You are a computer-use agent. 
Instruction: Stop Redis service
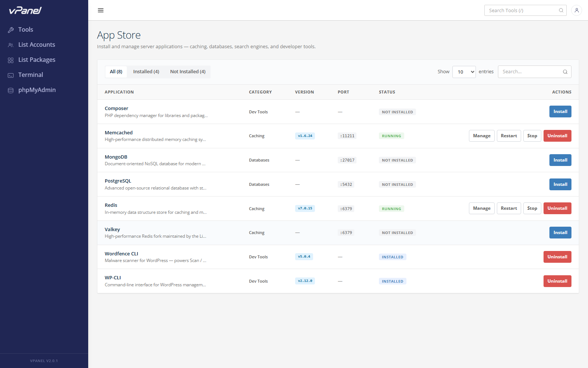[x=532, y=208]
